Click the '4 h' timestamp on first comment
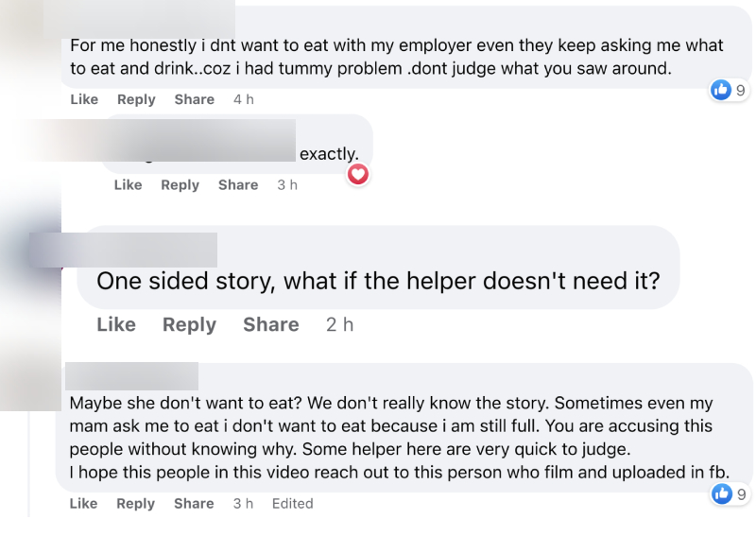 tap(244, 99)
